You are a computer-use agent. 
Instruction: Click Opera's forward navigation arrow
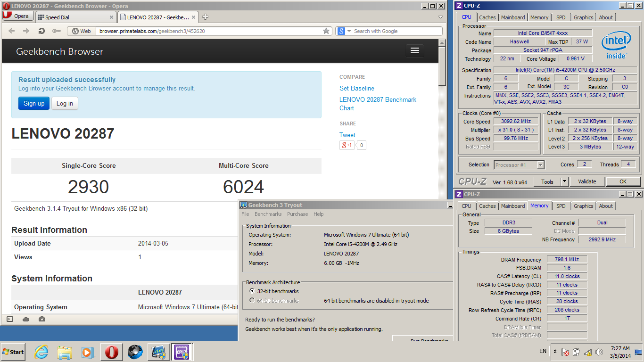(26, 31)
